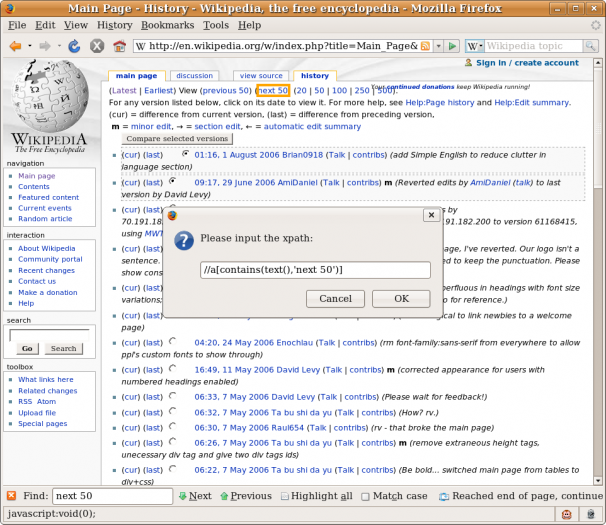Click the Stop loading icon
The image size is (606, 525).
[x=97, y=46]
